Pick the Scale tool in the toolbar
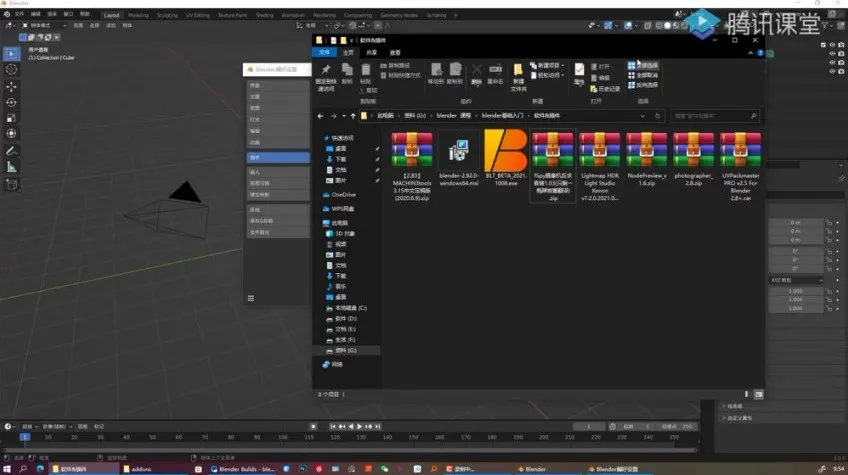This screenshot has height=475, width=848. pos(11,117)
